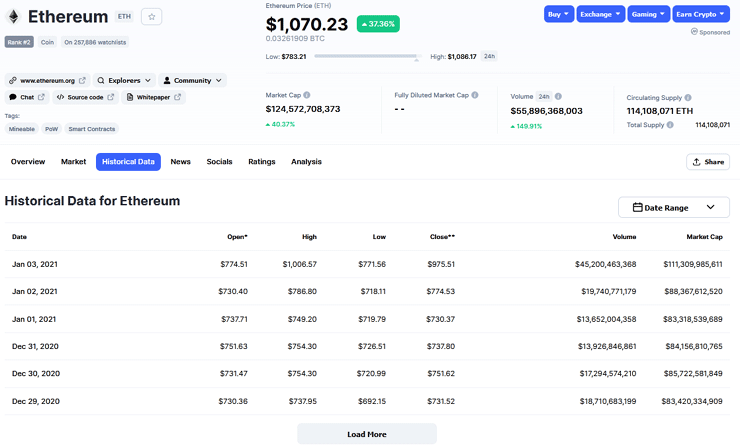Click the On 257,886 watchlists badge
The width and height of the screenshot is (740, 445).
click(x=95, y=42)
